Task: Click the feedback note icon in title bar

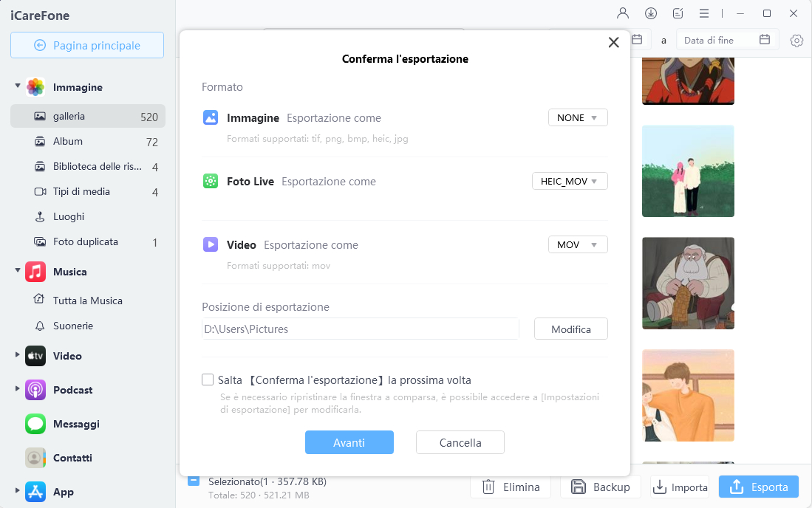Action: 678,13
